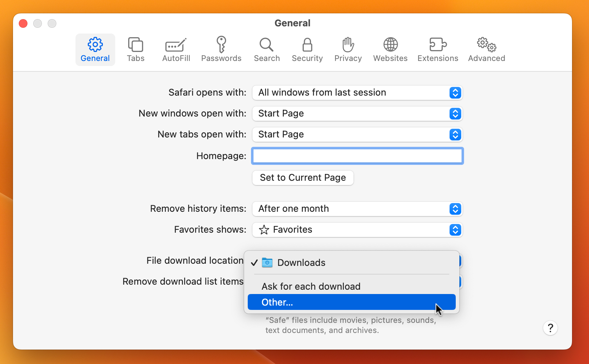Image resolution: width=589 pixels, height=364 pixels.
Task: Select the General gear tab
Action: (95, 49)
